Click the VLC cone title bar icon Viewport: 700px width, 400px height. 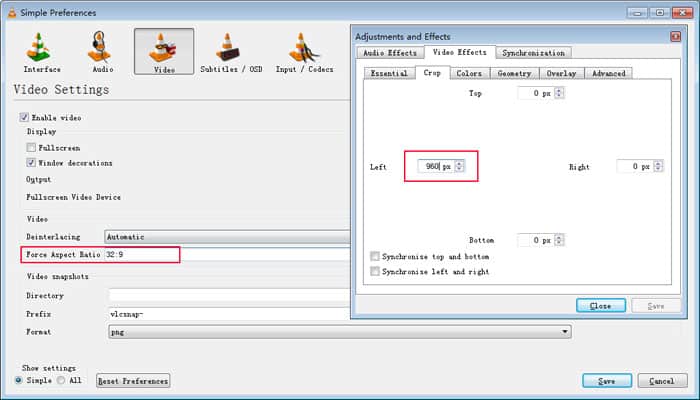click(12, 13)
